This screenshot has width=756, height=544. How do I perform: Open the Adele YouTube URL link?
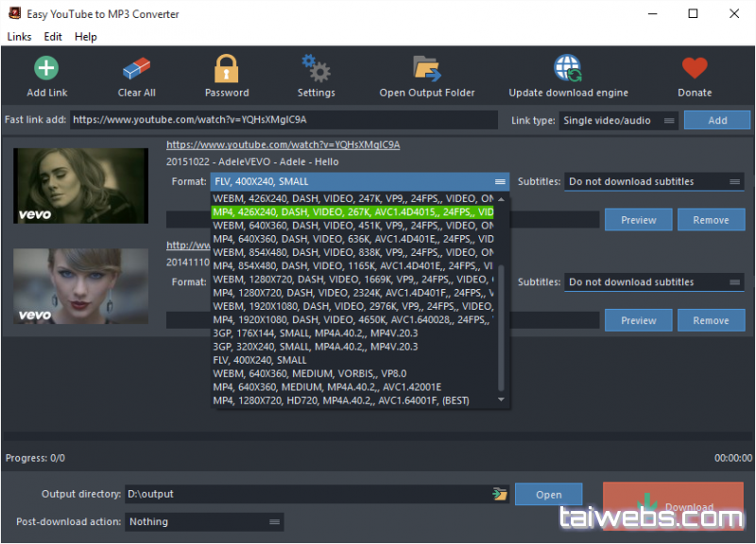[x=283, y=144]
